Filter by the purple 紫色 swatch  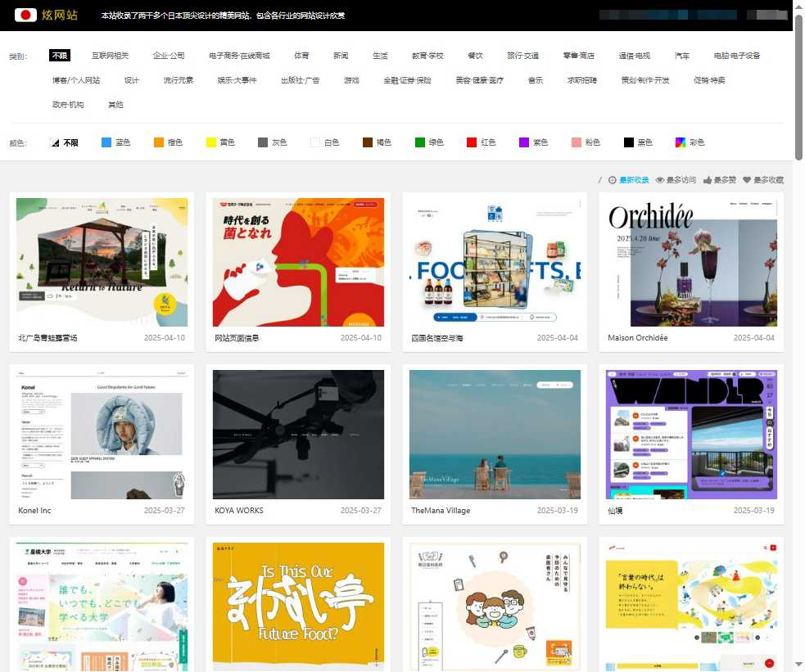coord(524,142)
